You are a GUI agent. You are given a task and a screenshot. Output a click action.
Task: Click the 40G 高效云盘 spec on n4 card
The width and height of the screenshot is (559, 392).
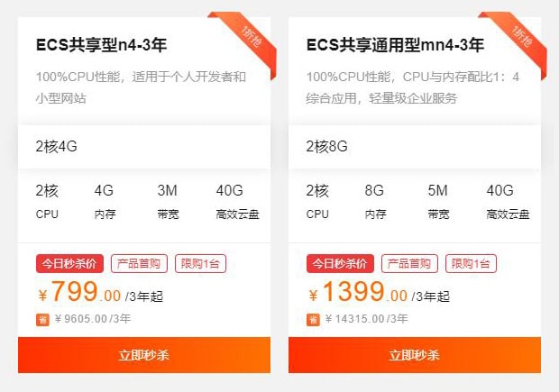(x=237, y=201)
